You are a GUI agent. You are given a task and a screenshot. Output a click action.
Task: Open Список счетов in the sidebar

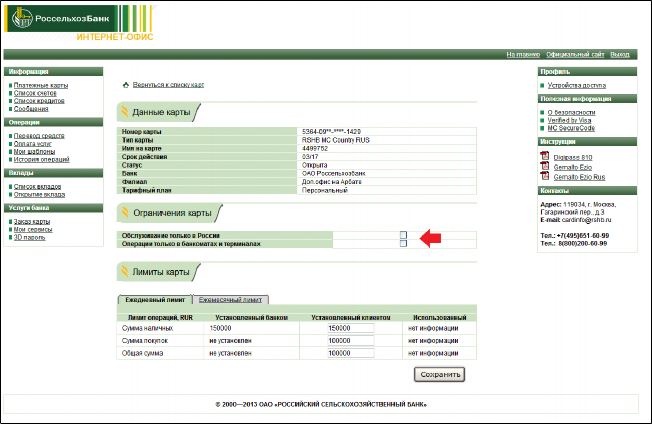(x=35, y=93)
